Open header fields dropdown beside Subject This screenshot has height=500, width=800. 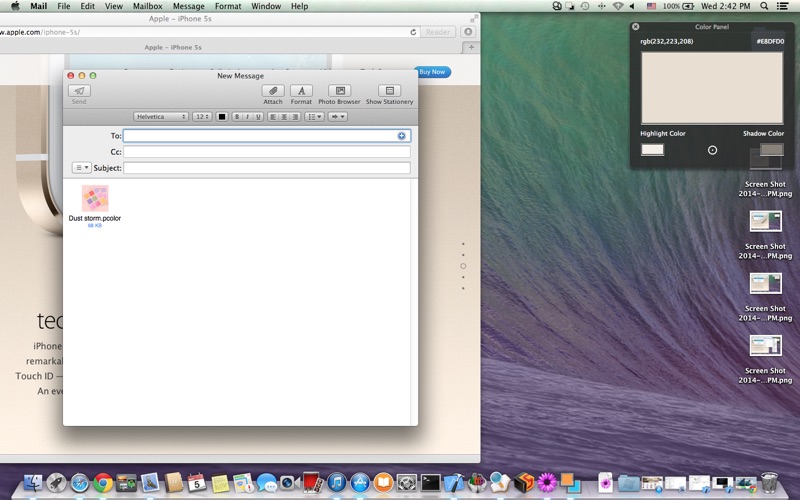click(81, 167)
